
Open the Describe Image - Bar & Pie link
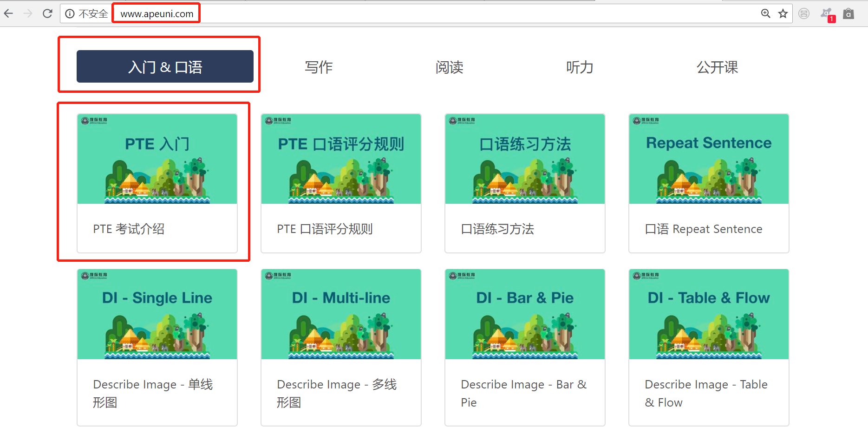[524, 393]
